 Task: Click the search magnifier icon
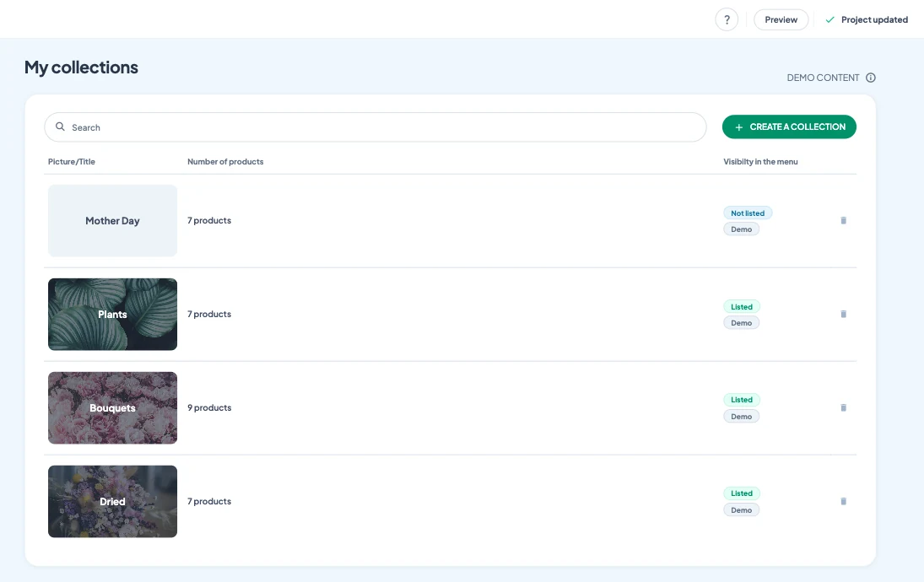point(60,127)
